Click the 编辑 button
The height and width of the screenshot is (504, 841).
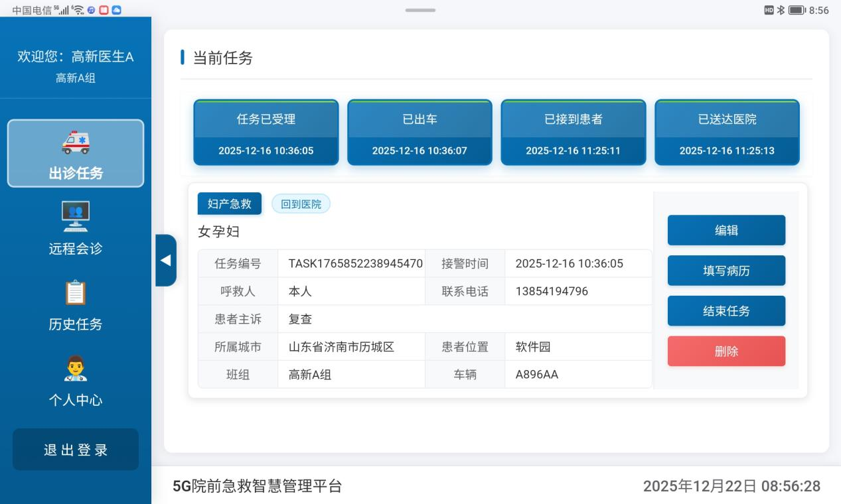tap(726, 230)
